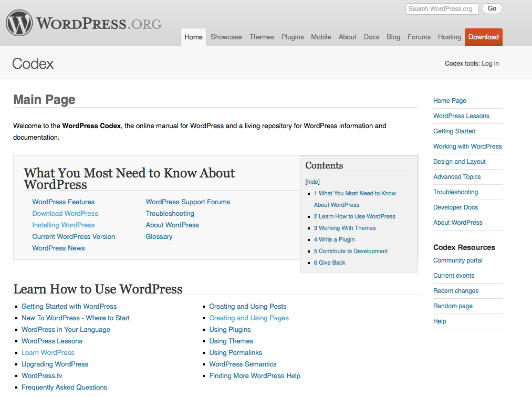Image resolution: width=532 pixels, height=398 pixels.
Task: Open the Installing WordPress link
Action: (x=64, y=225)
